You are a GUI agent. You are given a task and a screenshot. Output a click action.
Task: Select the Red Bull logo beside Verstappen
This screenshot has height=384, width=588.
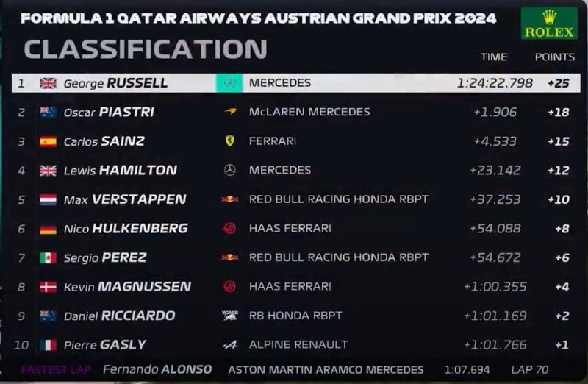coord(229,199)
